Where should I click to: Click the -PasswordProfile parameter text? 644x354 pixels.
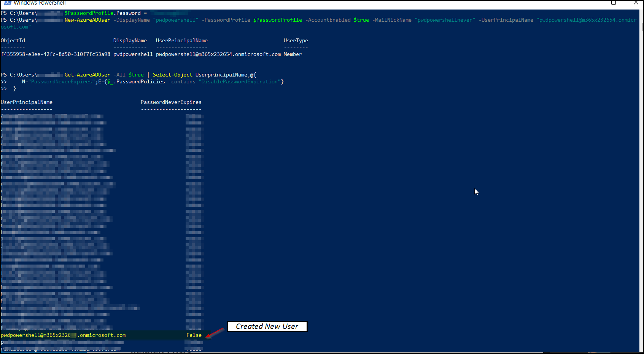coord(226,20)
